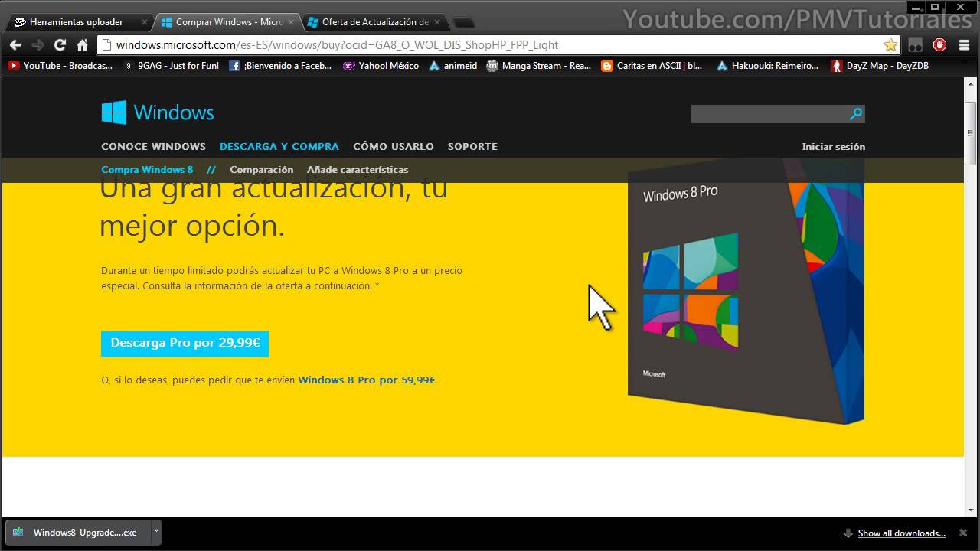
Task: Click the search magnifier icon on the Windows site
Action: point(856,114)
